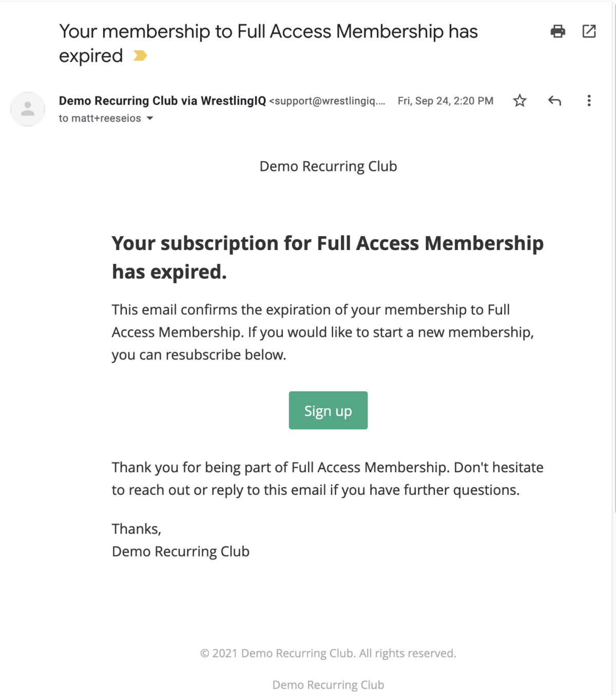616x695 pixels.
Task: Select the sender address support@wrestlingiq
Action: click(326, 101)
